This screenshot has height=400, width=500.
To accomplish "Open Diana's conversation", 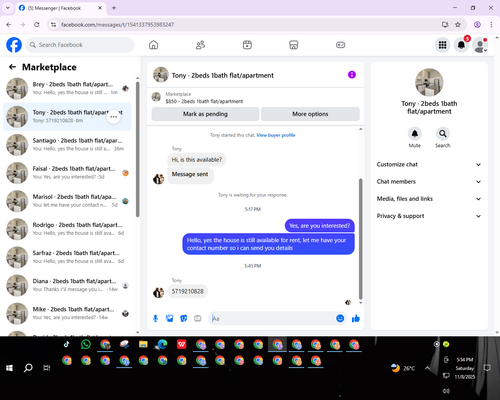I will tap(67, 285).
